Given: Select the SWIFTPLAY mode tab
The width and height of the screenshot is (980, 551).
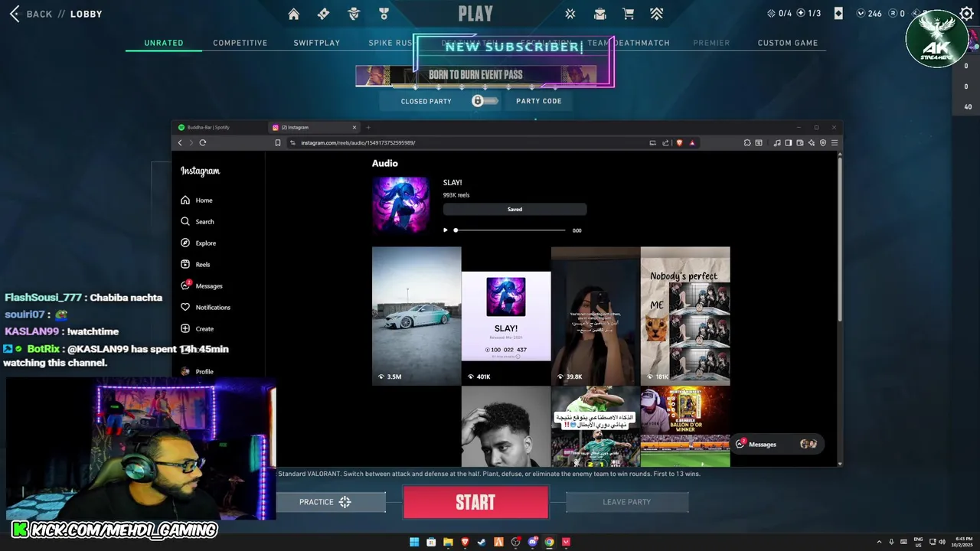Looking at the screenshot, I should [317, 43].
